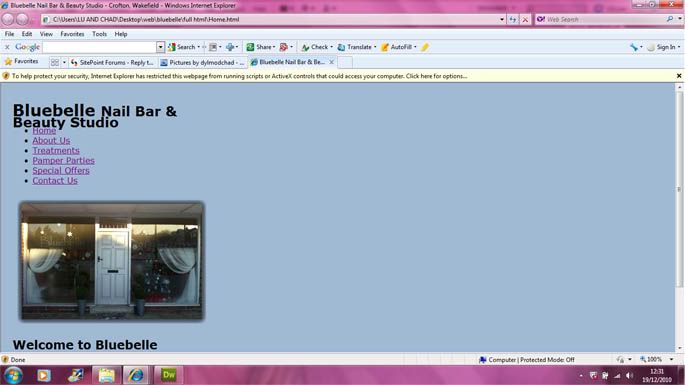685x385 pixels.
Task: Expand the zoom level 100% dropdown
Action: click(671, 360)
